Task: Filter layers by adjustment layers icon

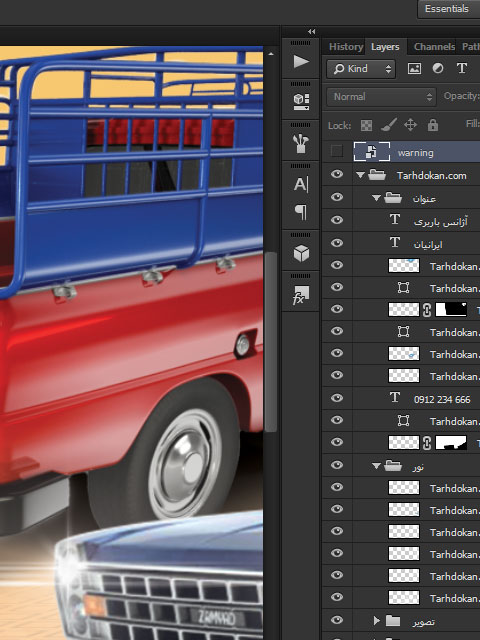Action: point(438,69)
